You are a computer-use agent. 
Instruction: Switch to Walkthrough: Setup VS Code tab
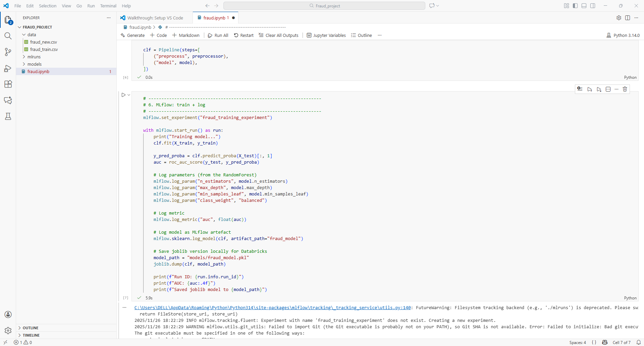(x=155, y=18)
